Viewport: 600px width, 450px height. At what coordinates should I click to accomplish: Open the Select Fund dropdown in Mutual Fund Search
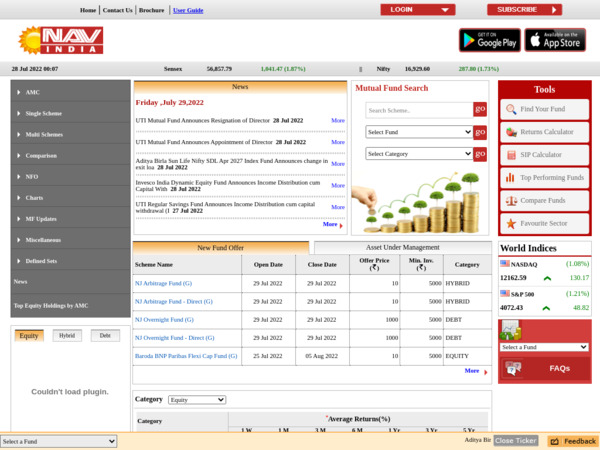coord(419,132)
